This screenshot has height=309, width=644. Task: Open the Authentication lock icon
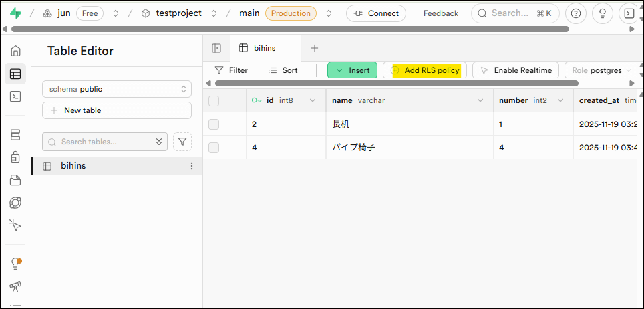pyautogui.click(x=15, y=158)
